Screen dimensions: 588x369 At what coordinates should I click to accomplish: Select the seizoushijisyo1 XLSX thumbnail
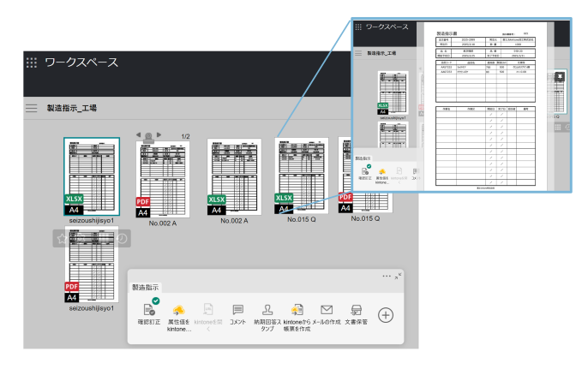point(92,176)
